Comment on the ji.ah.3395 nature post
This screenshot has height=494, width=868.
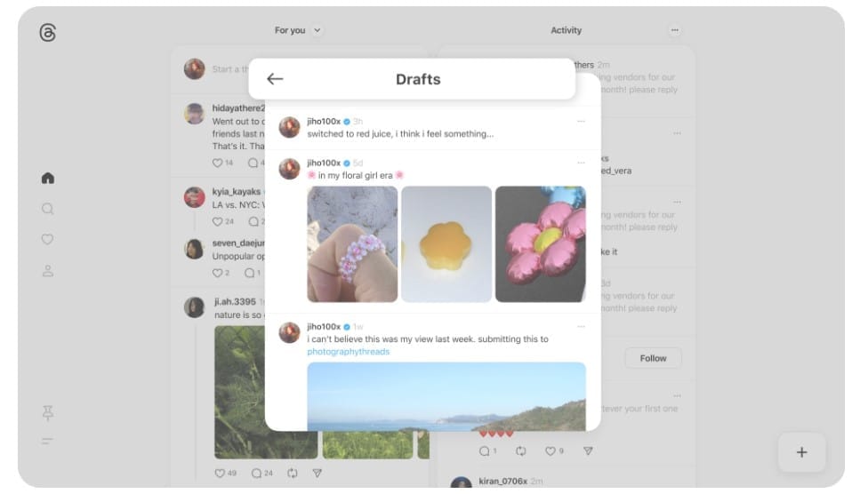[x=256, y=473]
